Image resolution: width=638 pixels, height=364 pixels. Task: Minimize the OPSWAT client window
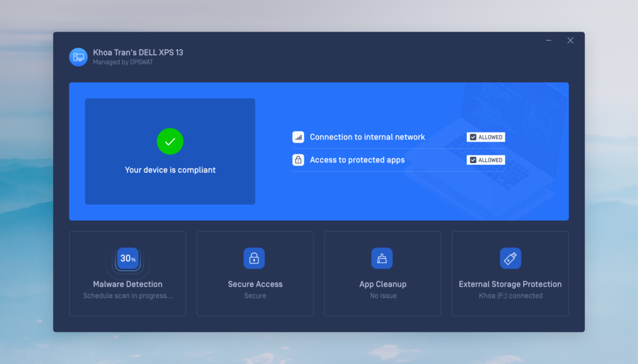[549, 40]
